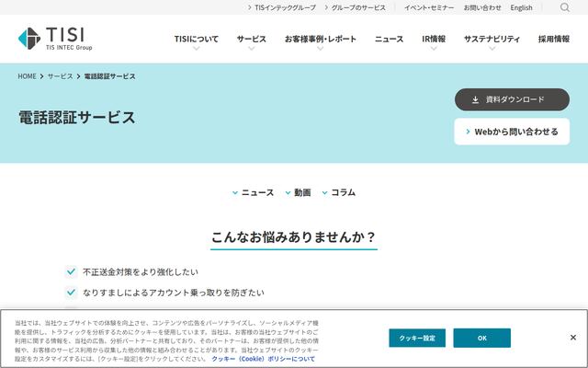Open サービス navigation item
Screen dimensions: 588x368
[x=251, y=39]
